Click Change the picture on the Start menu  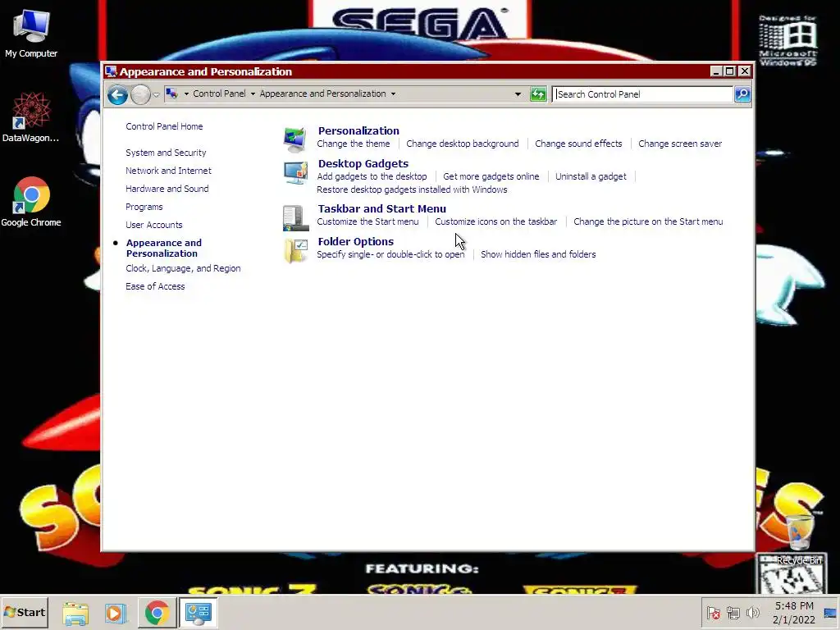(648, 221)
